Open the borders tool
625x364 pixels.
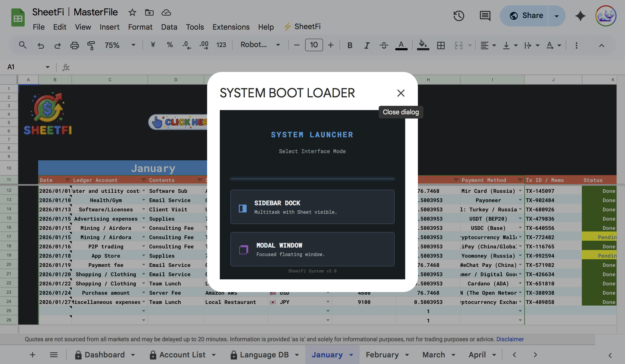(x=441, y=45)
